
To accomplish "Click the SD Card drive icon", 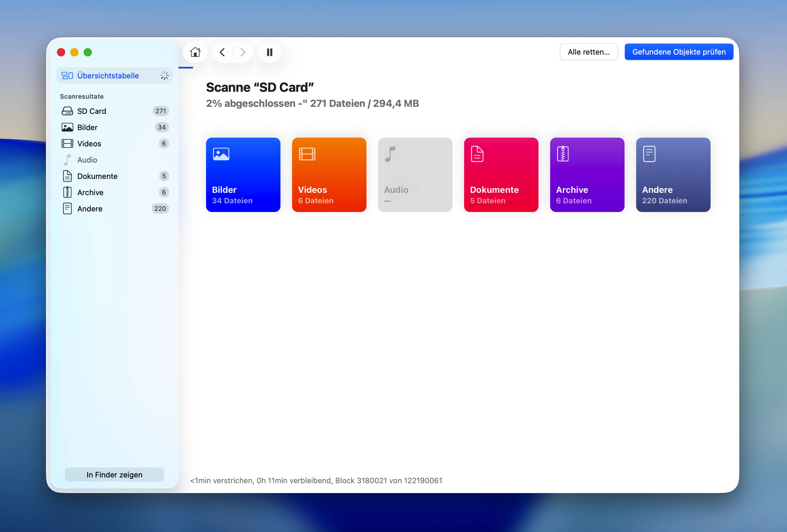I will click(67, 111).
